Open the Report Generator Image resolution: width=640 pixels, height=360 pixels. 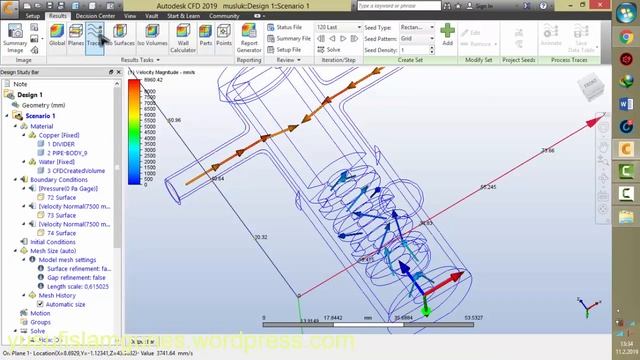coord(249,38)
